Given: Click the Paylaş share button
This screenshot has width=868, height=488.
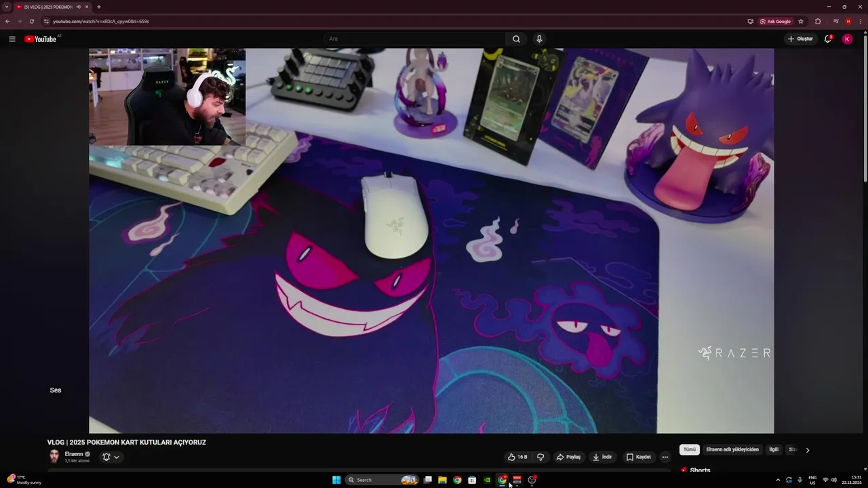Looking at the screenshot, I should [568, 457].
